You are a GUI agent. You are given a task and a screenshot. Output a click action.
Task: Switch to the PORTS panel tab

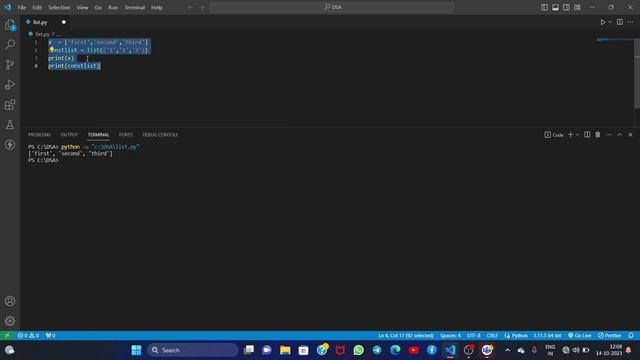[x=126, y=135]
